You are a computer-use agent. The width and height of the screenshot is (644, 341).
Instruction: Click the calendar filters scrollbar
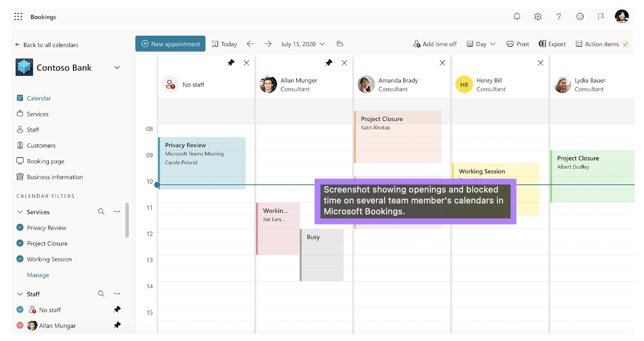pyautogui.click(x=127, y=220)
